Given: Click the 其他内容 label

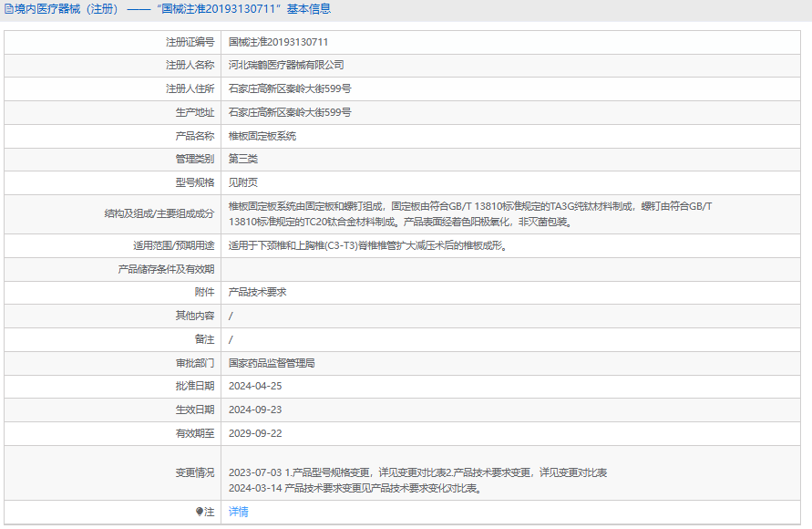Looking at the screenshot, I should 195,316.
